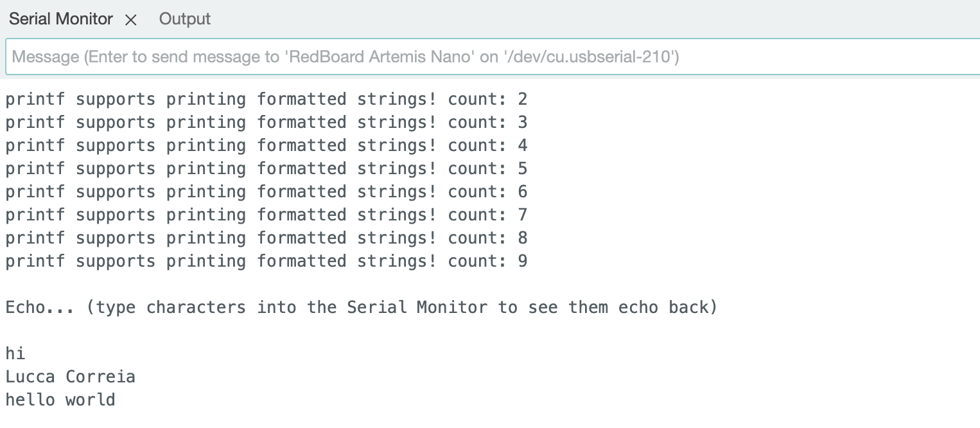Click the output line ending count: 5
This screenshot has height=428, width=980.
pos(267,169)
